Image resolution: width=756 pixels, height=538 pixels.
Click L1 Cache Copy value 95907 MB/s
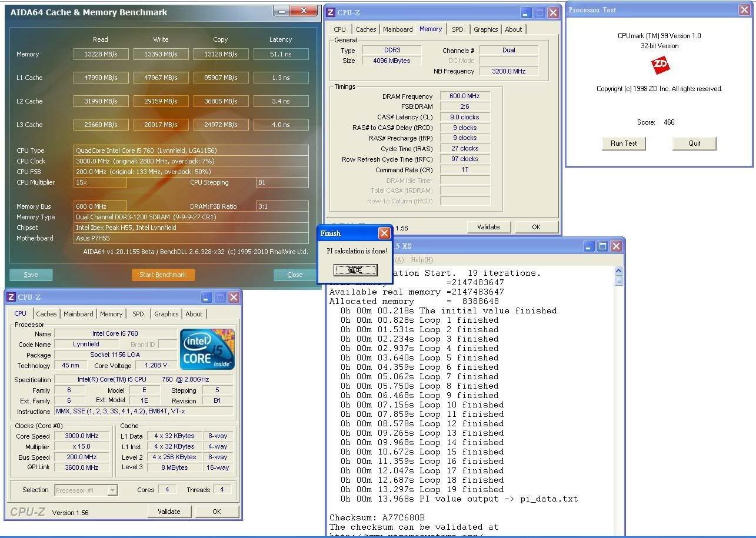point(221,78)
